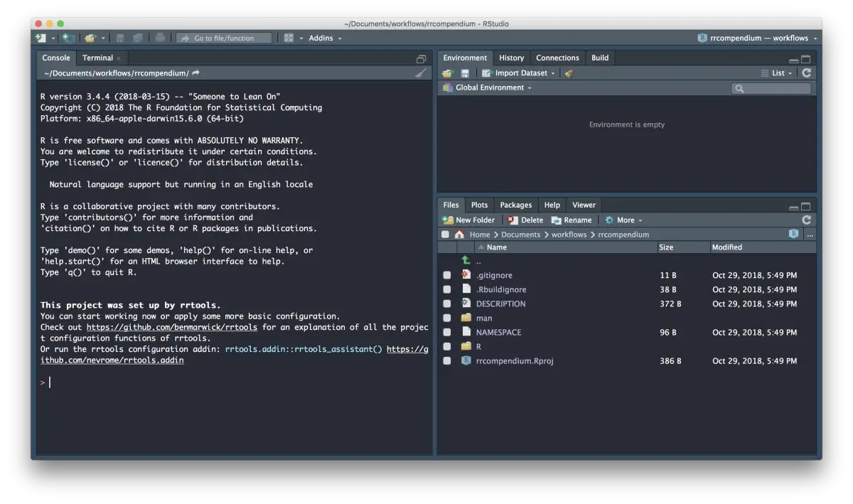Open the benmarwick/rrtools GitHub link
The image size is (853, 504).
171,328
